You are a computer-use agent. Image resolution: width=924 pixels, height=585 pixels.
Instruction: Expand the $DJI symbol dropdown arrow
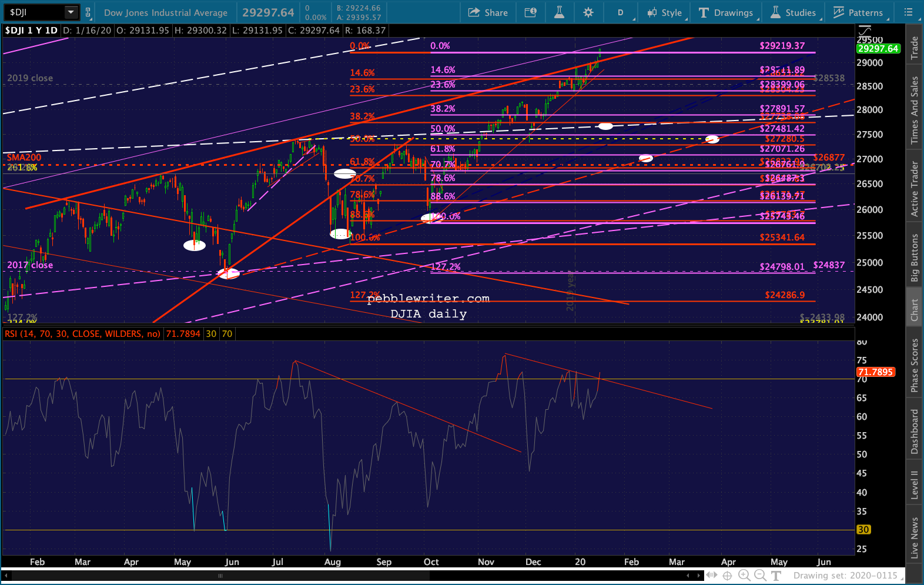(x=71, y=12)
